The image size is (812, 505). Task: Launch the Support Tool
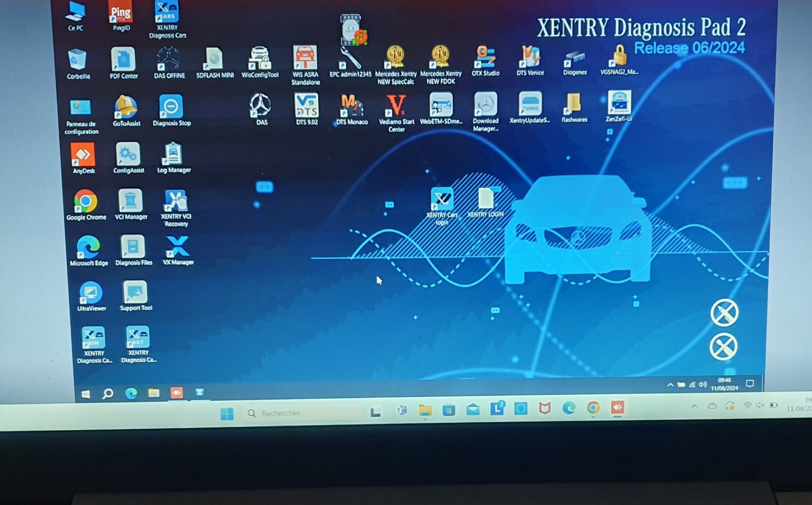click(136, 296)
